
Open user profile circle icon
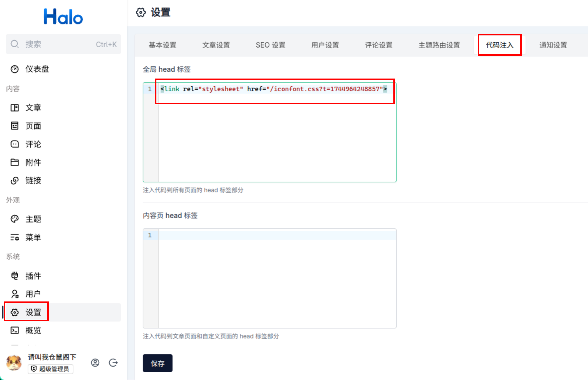point(95,363)
